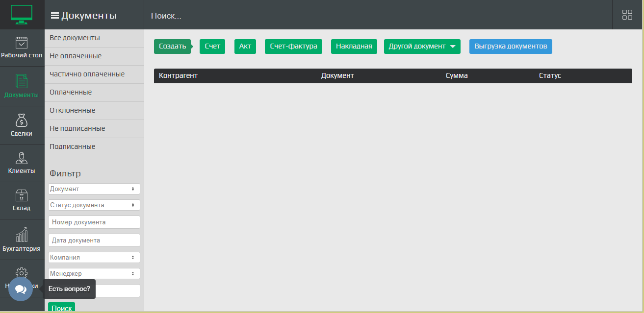Click the Выгрузка документов button
Viewport: 644px width, 313px height.
(511, 47)
